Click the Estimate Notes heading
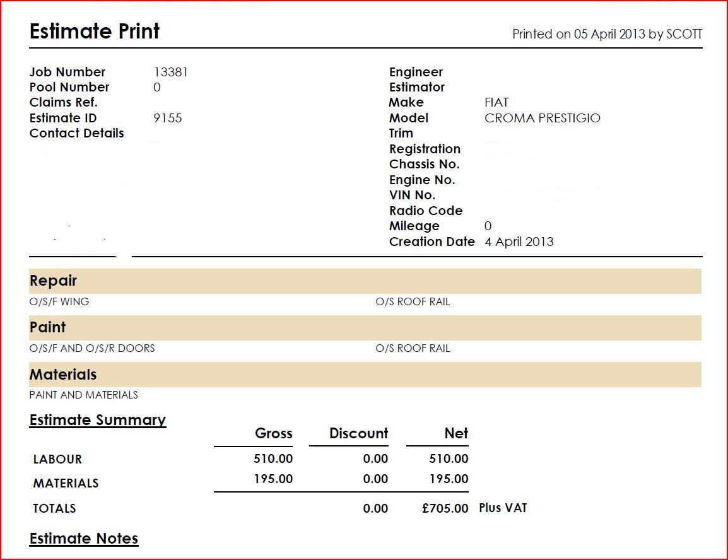The image size is (728, 560). click(x=84, y=539)
